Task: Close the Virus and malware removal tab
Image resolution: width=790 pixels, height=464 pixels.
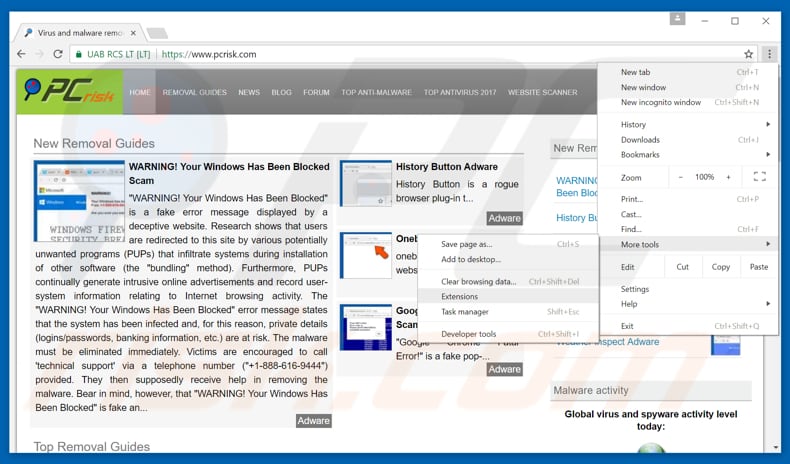Action: coord(133,33)
